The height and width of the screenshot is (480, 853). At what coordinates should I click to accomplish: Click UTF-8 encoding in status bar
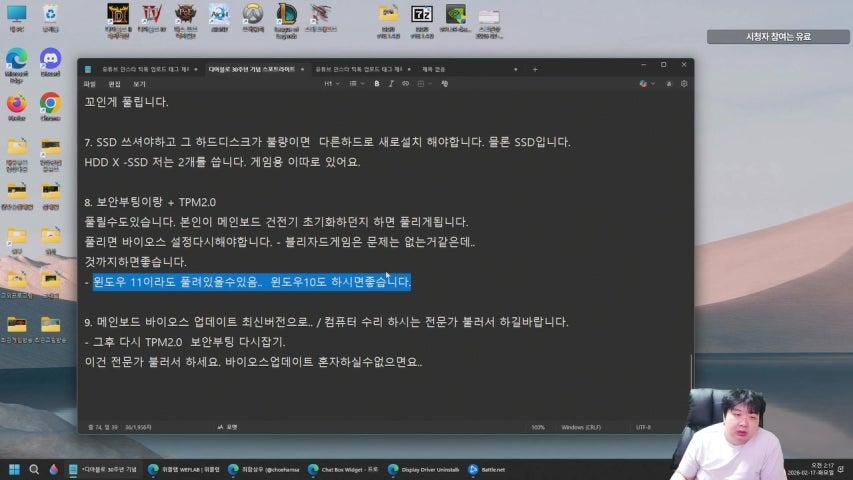coord(643,427)
